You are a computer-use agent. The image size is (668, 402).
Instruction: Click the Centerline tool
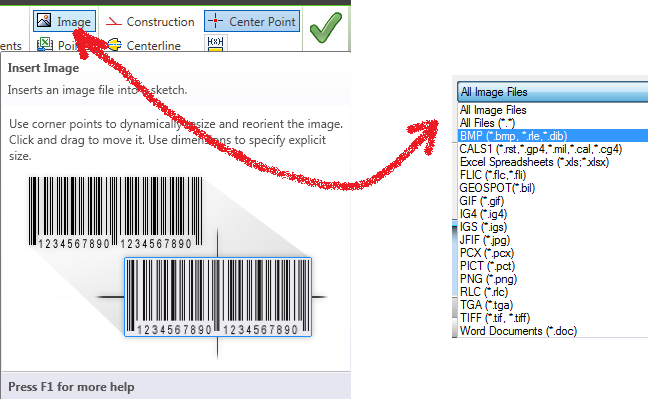click(144, 45)
